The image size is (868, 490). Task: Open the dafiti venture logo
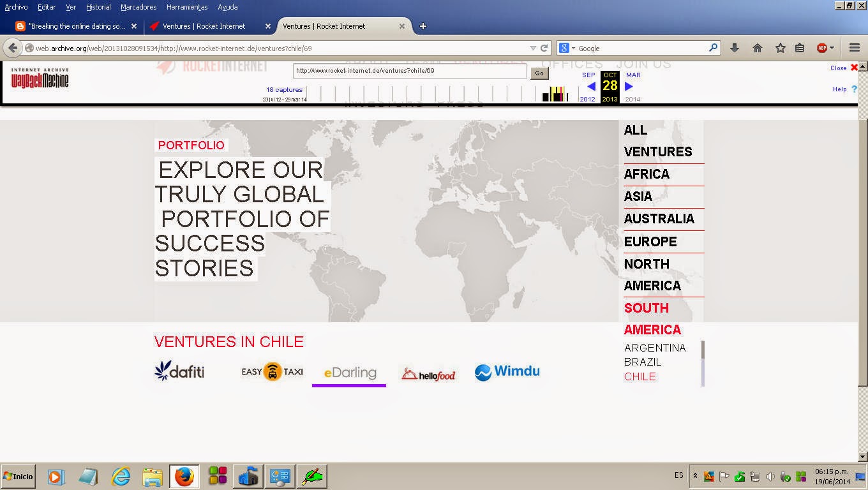(179, 371)
